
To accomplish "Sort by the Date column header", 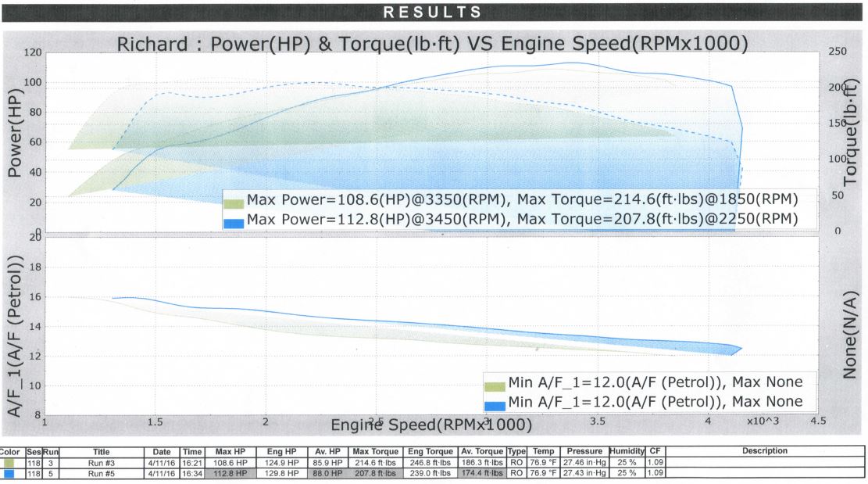I will (x=162, y=451).
